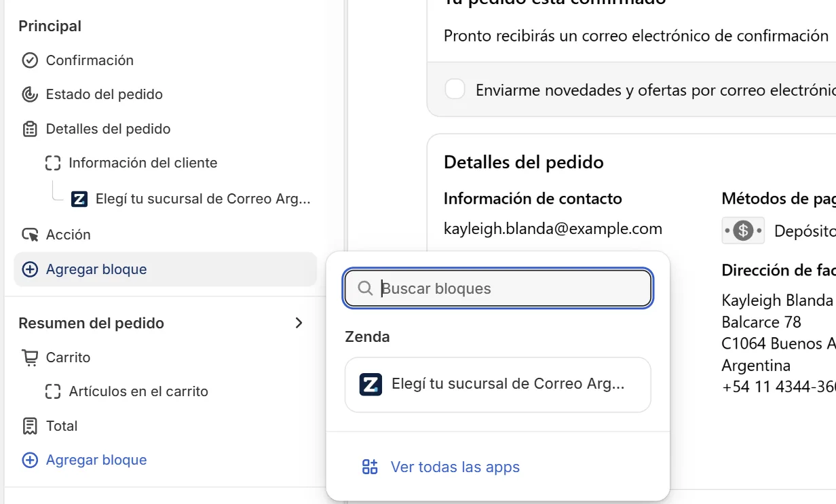Screen dimensions: 836x504
Task: Select Acción in the sidebar
Action: [x=68, y=235]
